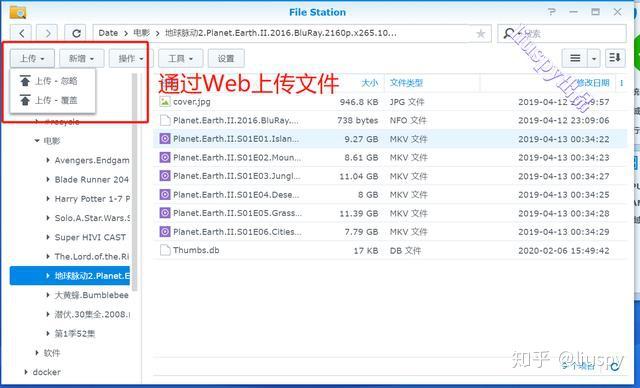The height and width of the screenshot is (388, 640).
Task: Click the Date breadcrumb segment
Action: point(108,33)
